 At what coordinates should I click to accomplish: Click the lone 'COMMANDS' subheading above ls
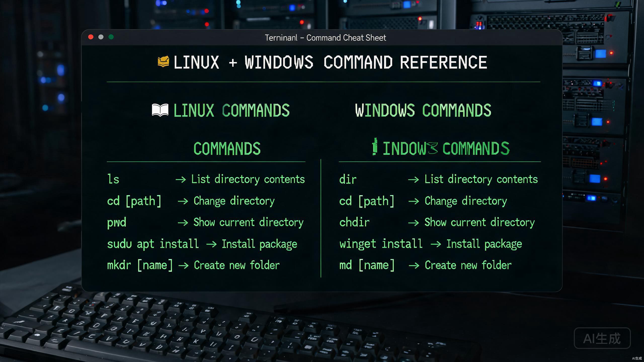point(227,149)
